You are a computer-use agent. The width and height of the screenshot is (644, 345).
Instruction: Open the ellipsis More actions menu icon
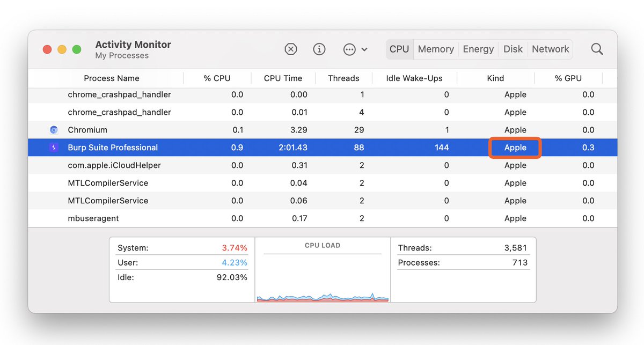[x=349, y=49]
